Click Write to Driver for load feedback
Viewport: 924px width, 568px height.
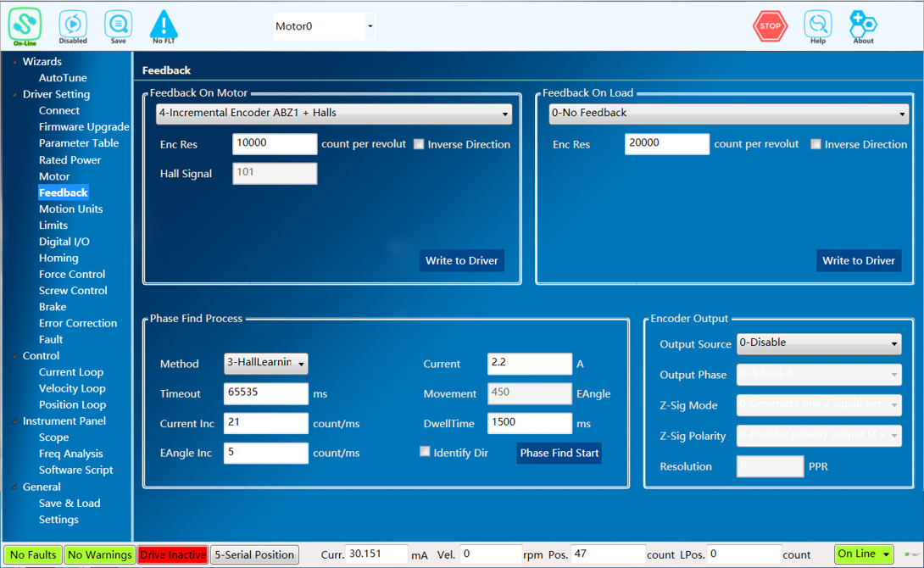tap(859, 260)
